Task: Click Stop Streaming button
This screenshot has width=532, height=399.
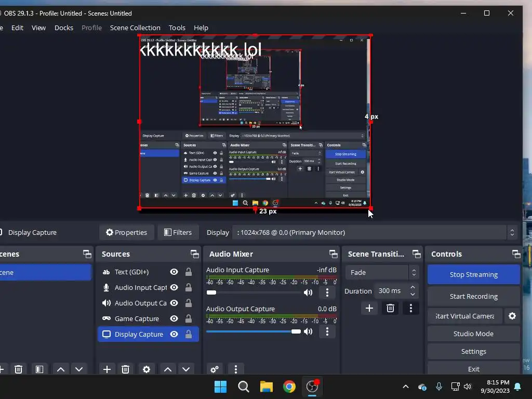Action: coord(474,274)
